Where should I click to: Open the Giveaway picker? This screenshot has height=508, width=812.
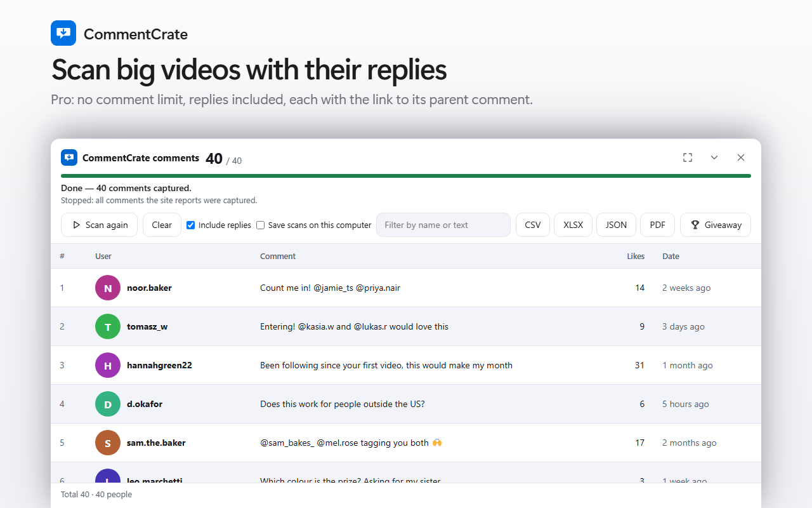click(x=716, y=225)
